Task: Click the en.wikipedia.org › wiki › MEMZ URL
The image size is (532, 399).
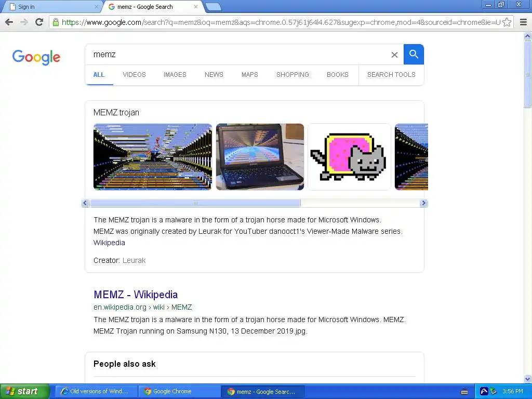Action: (143, 307)
